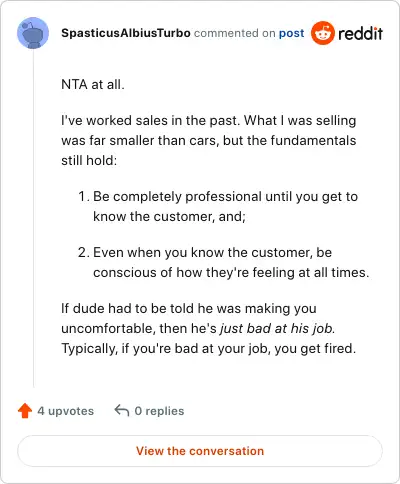
Task: Open the SpasticusAlbiusTurbo username link
Action: pos(126,33)
